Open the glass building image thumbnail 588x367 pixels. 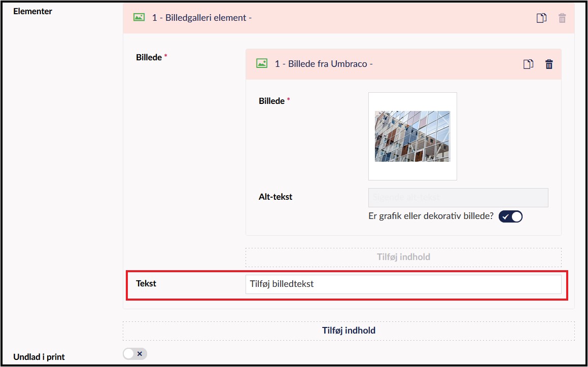(x=412, y=136)
